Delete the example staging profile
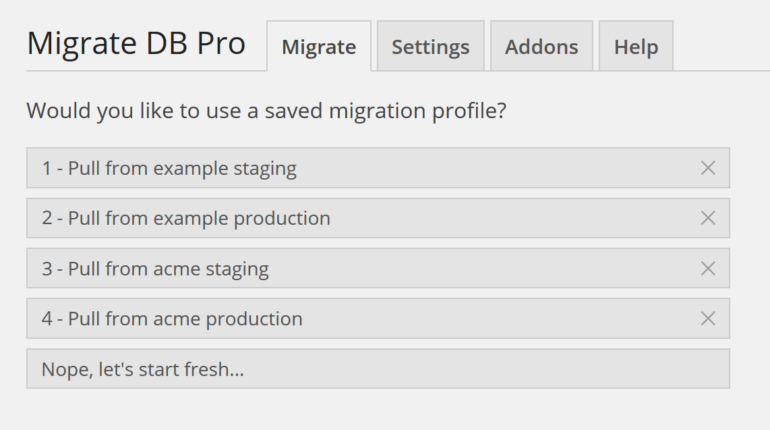The image size is (770, 430). tap(708, 168)
